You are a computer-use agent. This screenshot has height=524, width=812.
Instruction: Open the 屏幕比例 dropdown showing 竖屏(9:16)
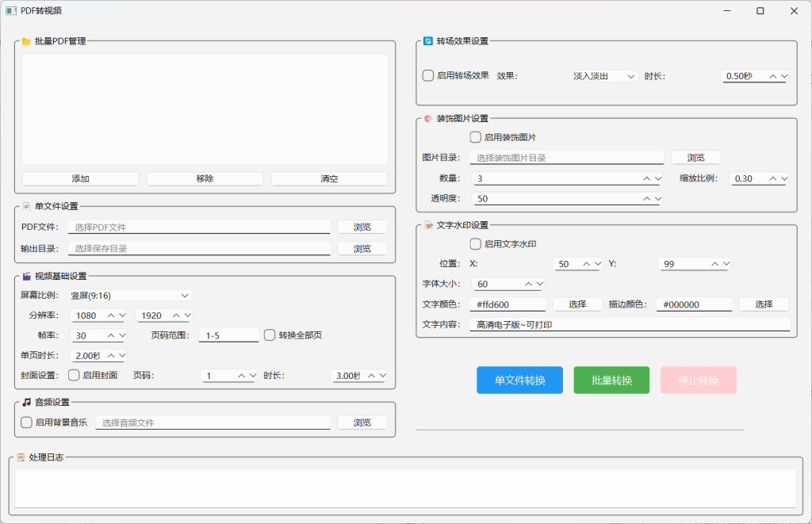(130, 296)
